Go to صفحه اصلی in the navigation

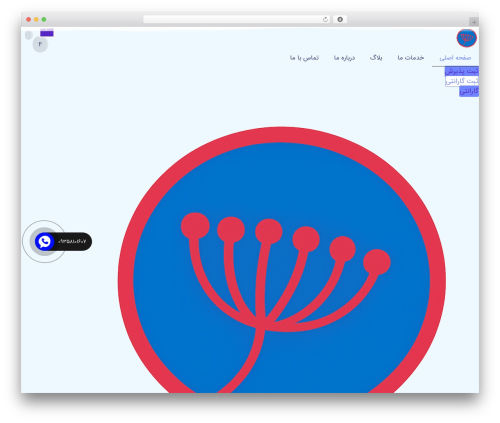[x=455, y=58]
